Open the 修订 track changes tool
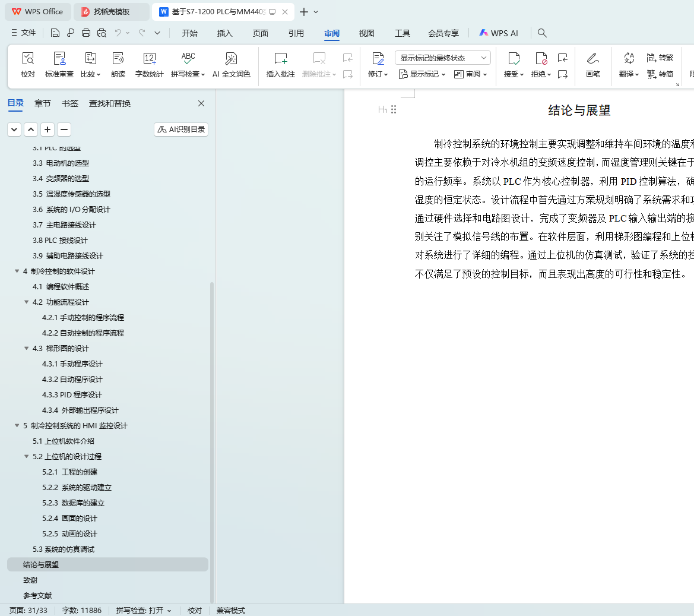 pos(378,65)
